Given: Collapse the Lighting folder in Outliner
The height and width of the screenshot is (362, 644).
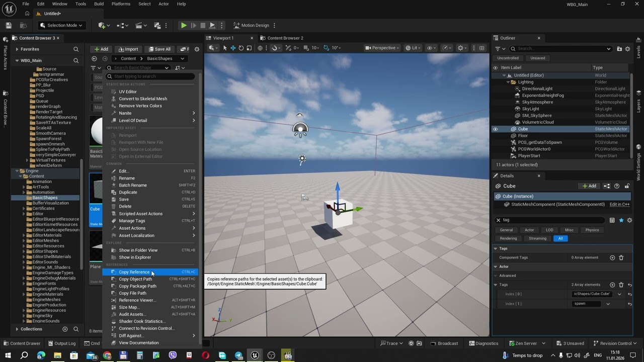Looking at the screenshot, I should point(508,82).
